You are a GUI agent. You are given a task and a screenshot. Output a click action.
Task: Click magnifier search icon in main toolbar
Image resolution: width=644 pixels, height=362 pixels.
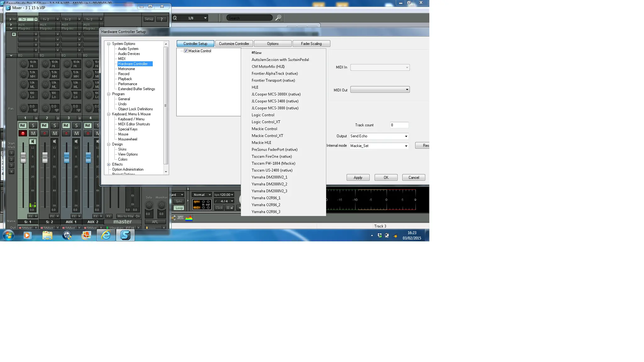pyautogui.click(x=278, y=18)
